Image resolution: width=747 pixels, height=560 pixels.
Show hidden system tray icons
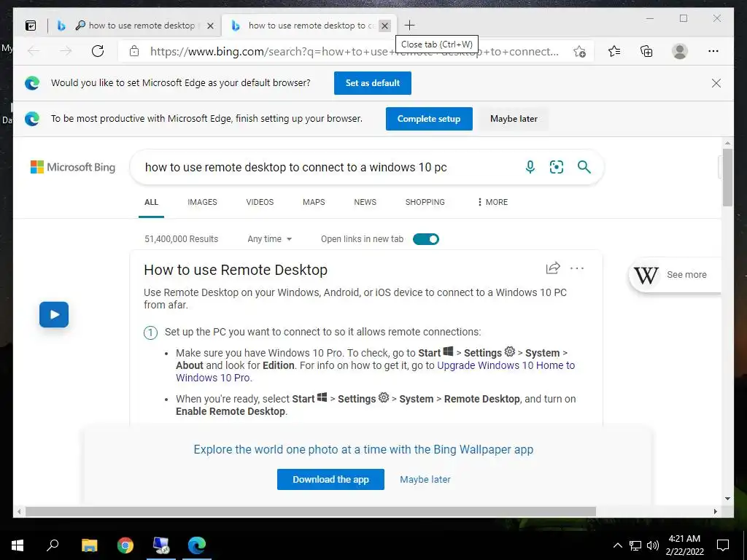click(617, 545)
